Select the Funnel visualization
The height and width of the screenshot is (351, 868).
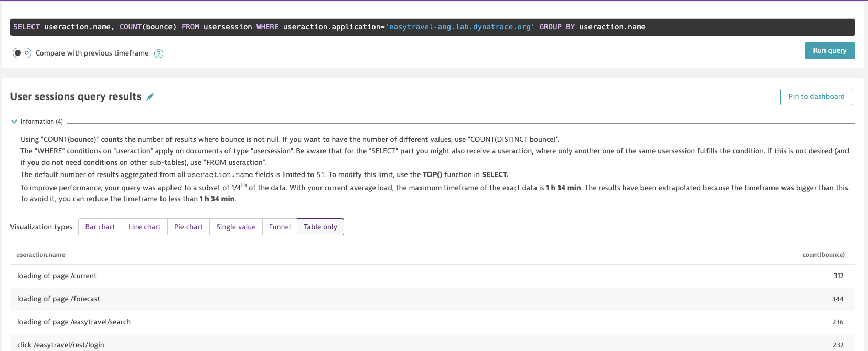click(x=280, y=227)
